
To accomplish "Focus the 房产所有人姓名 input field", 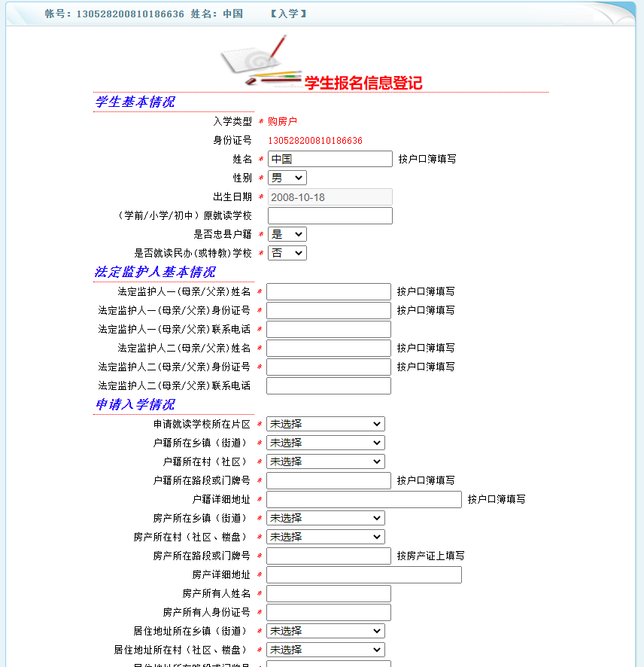I will (x=328, y=593).
